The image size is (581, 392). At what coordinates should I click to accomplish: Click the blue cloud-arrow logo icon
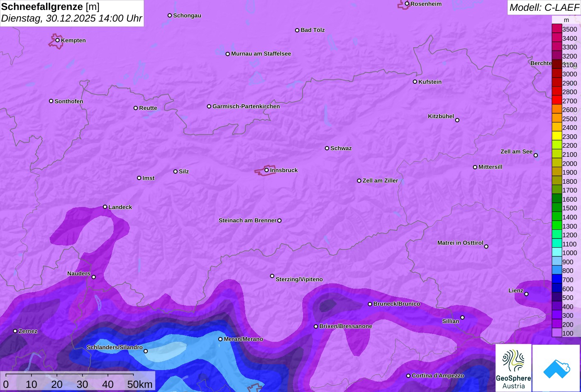tap(557, 368)
